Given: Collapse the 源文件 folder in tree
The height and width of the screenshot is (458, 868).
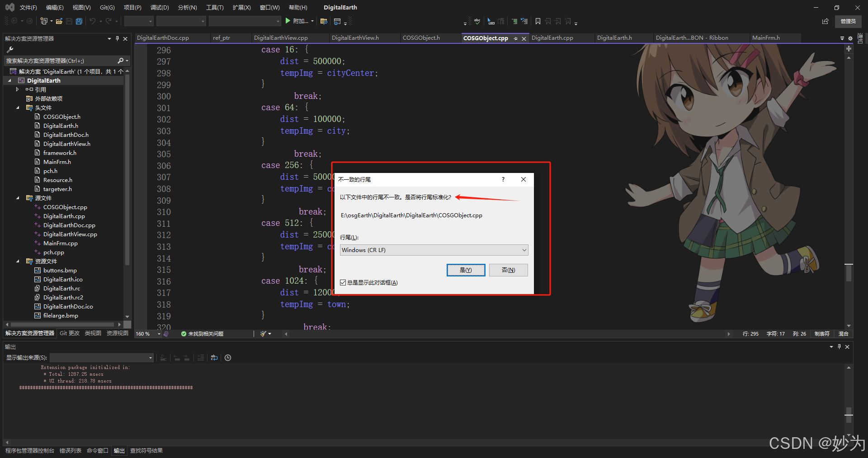Looking at the screenshot, I should coord(18,198).
